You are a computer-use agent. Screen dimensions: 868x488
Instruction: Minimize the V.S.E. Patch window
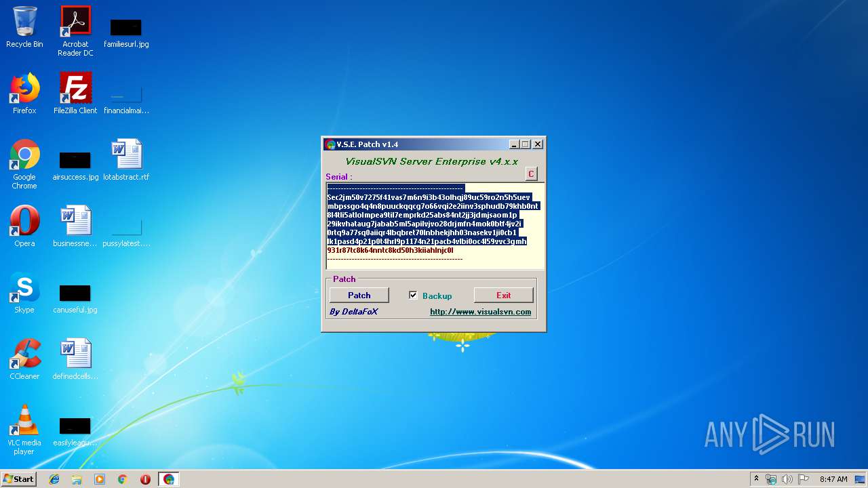[514, 144]
